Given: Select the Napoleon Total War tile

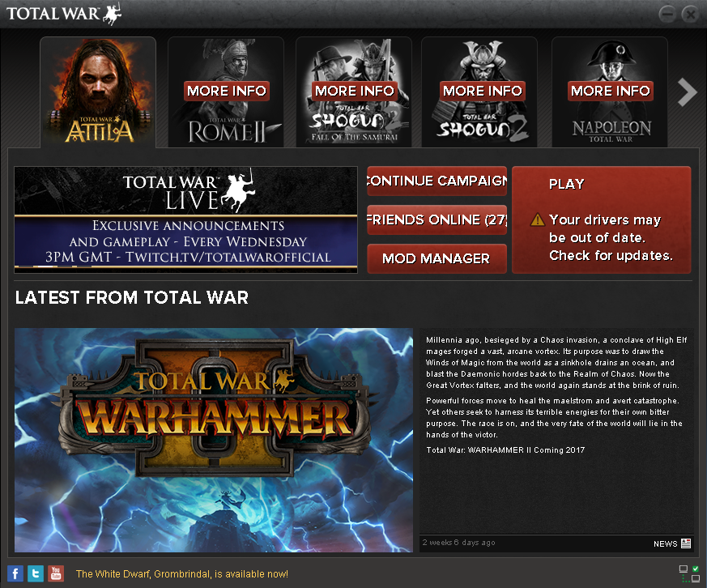Looking at the screenshot, I should click(610, 92).
